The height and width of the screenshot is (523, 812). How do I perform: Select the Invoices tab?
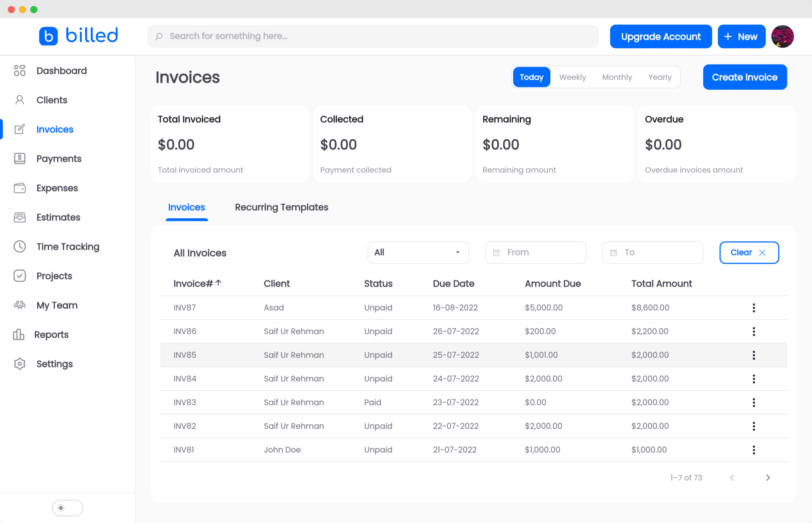coord(186,207)
